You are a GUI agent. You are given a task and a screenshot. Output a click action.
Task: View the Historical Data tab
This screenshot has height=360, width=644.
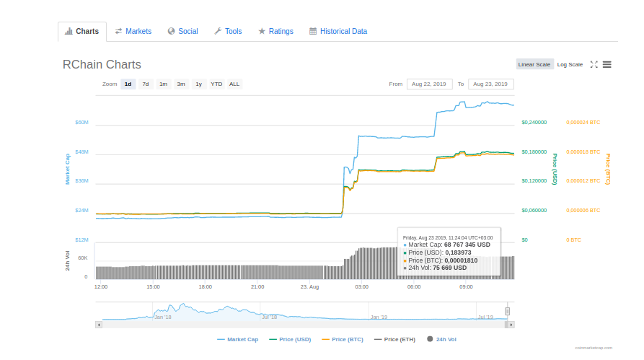[338, 32]
